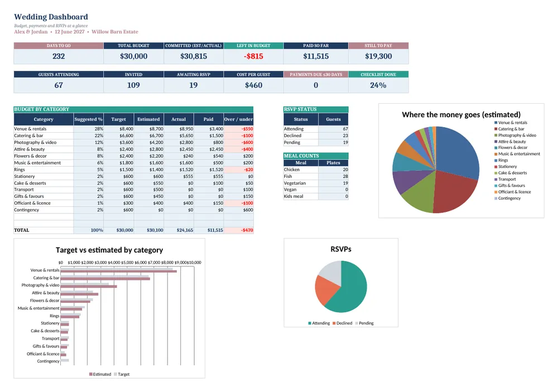Click the "Payments Due ≤30 Days" card header
The width and height of the screenshot is (558, 392).
click(x=316, y=74)
